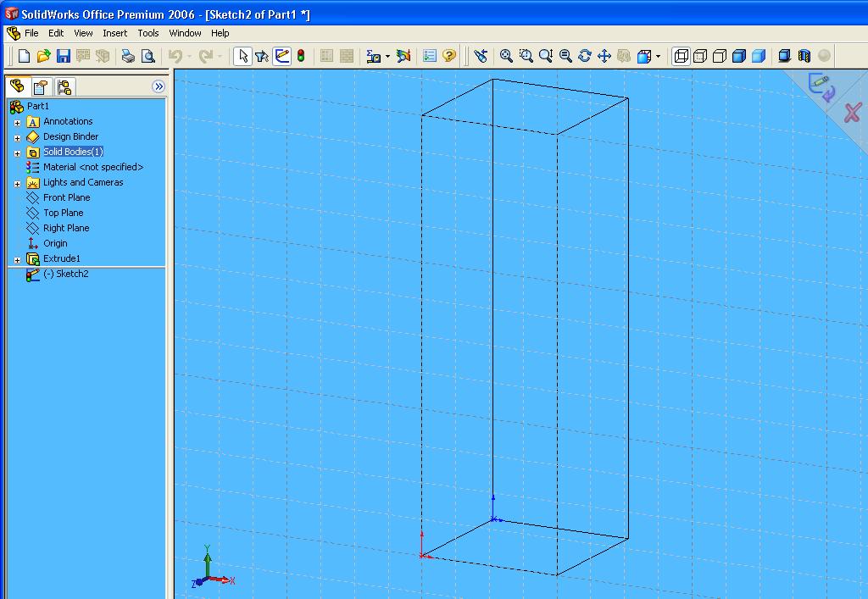Click the Rebuild traffic light icon
The image size is (868, 599).
coord(301,56)
